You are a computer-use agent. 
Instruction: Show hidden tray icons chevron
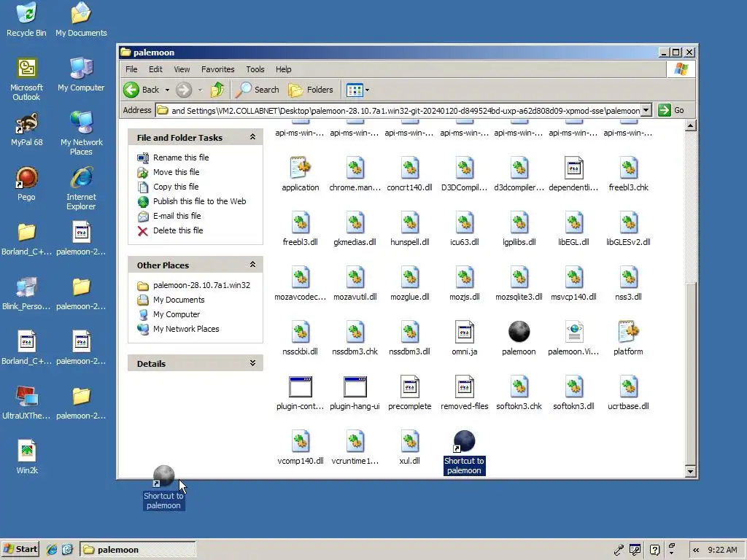(696, 550)
